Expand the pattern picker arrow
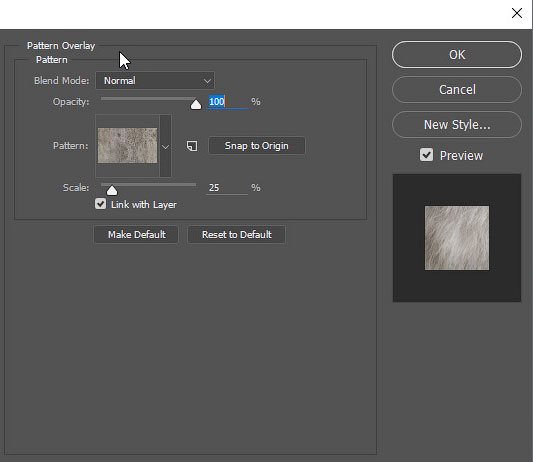Screen dimensions: 533x462 point(166,146)
